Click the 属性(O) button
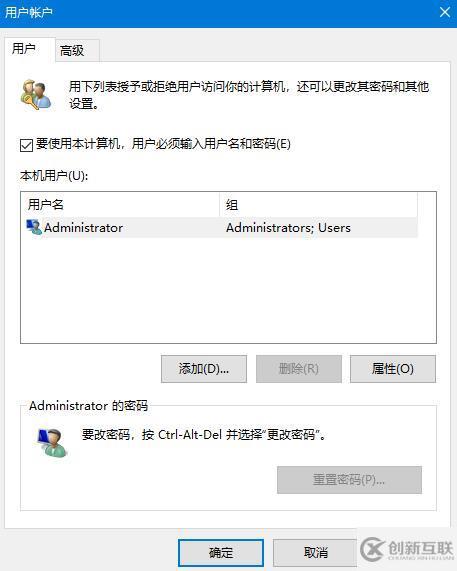The height and width of the screenshot is (571, 457). point(393,369)
